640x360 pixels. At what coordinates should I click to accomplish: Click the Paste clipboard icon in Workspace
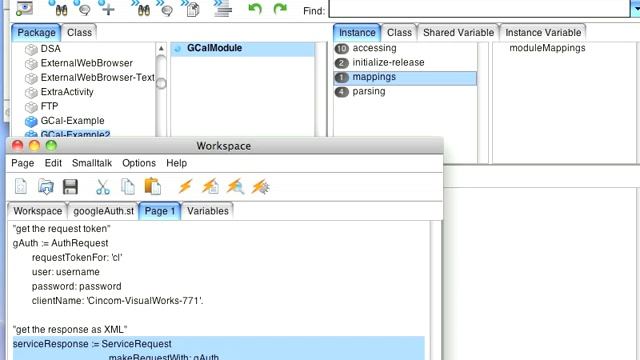coord(153,187)
